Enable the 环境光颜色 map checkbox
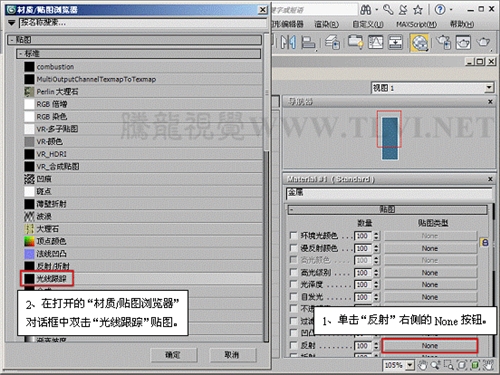The height and width of the screenshot is (375, 500). pyautogui.click(x=294, y=236)
